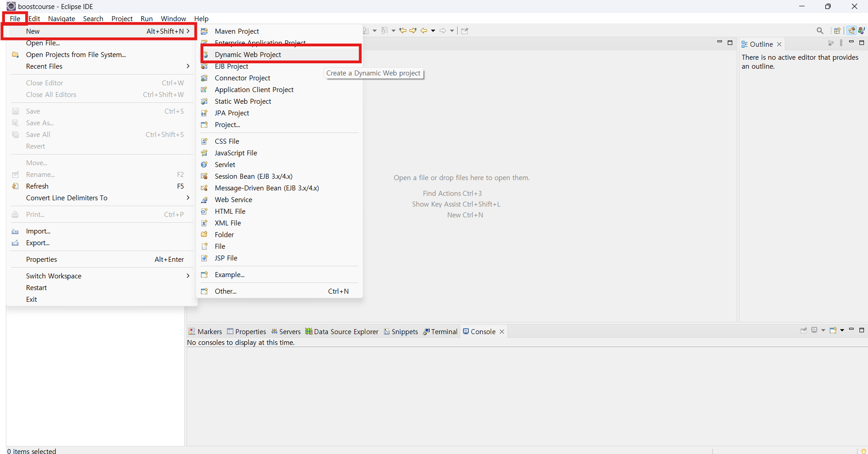This screenshot has width=868, height=454.
Task: Switch to the Snippets tab
Action: [x=401, y=331]
